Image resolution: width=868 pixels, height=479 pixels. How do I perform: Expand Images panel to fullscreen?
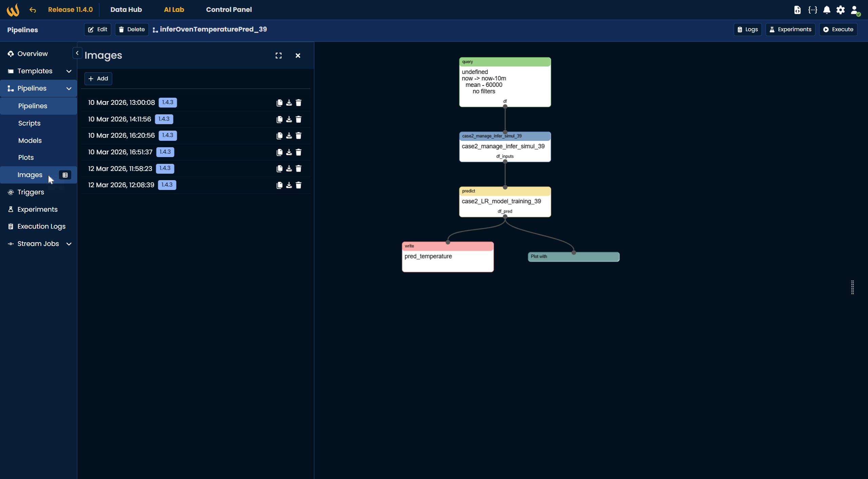click(x=278, y=56)
